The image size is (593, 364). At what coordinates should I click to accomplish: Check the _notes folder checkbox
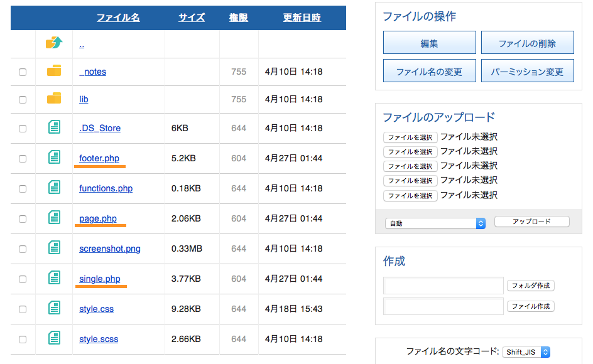[23, 72]
